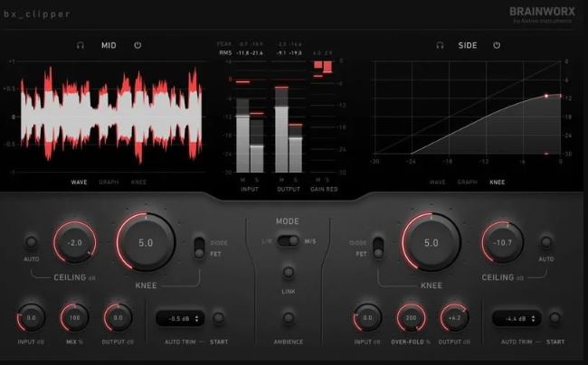The width and height of the screenshot is (588, 365).
Task: Click the SIDE INPUT dB knob
Action: tap(367, 318)
